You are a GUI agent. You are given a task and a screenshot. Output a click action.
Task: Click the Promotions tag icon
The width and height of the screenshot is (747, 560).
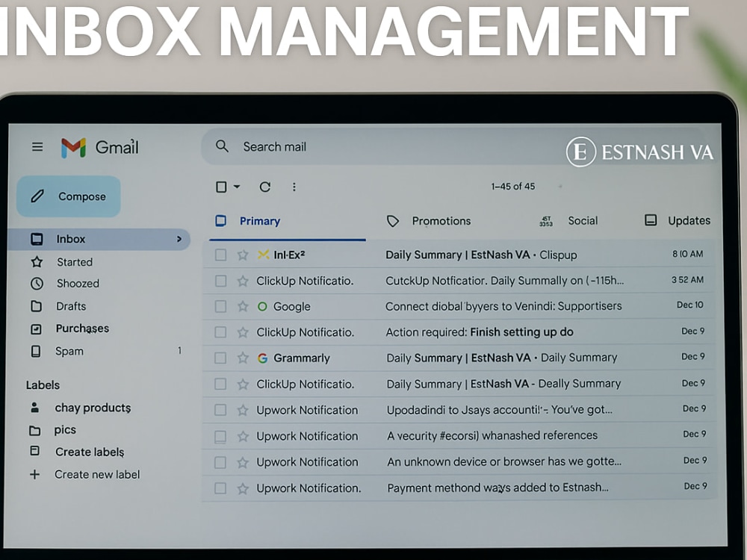393,221
